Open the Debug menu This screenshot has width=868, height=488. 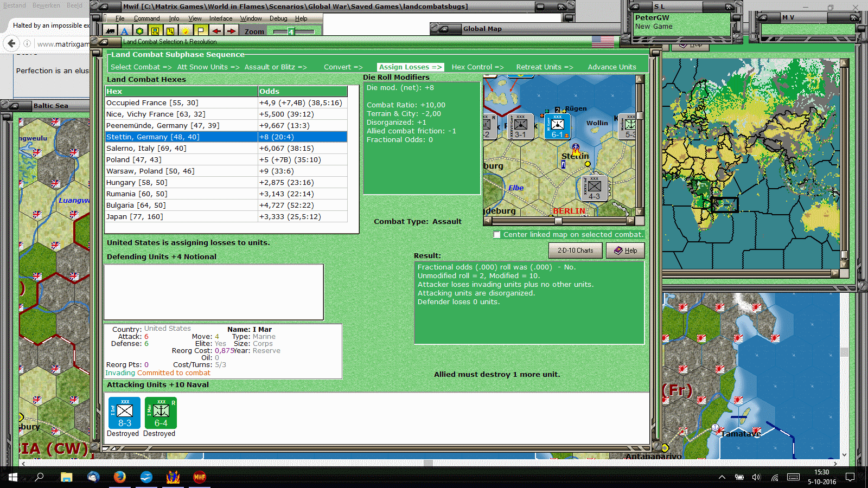[278, 18]
